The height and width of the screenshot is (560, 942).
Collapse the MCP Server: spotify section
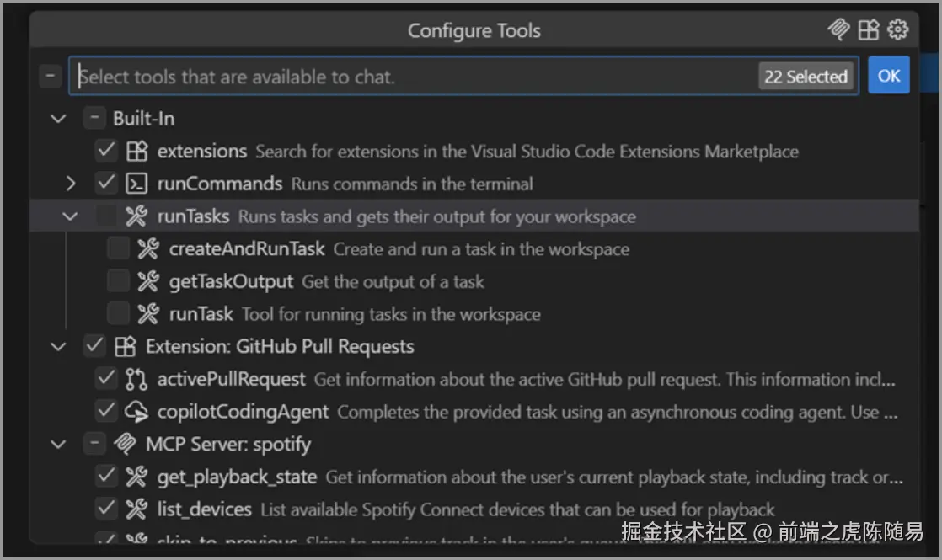pyautogui.click(x=58, y=445)
